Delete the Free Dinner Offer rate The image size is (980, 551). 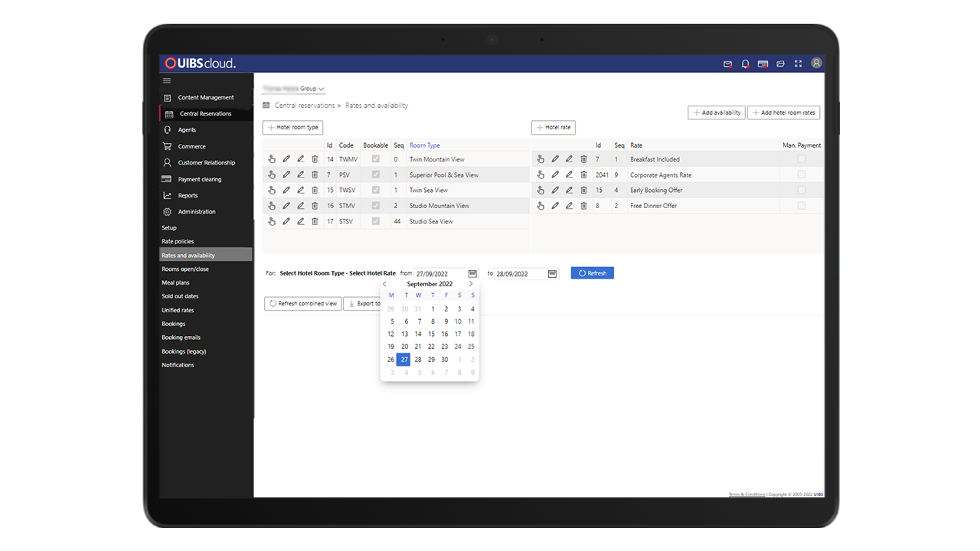pos(583,205)
